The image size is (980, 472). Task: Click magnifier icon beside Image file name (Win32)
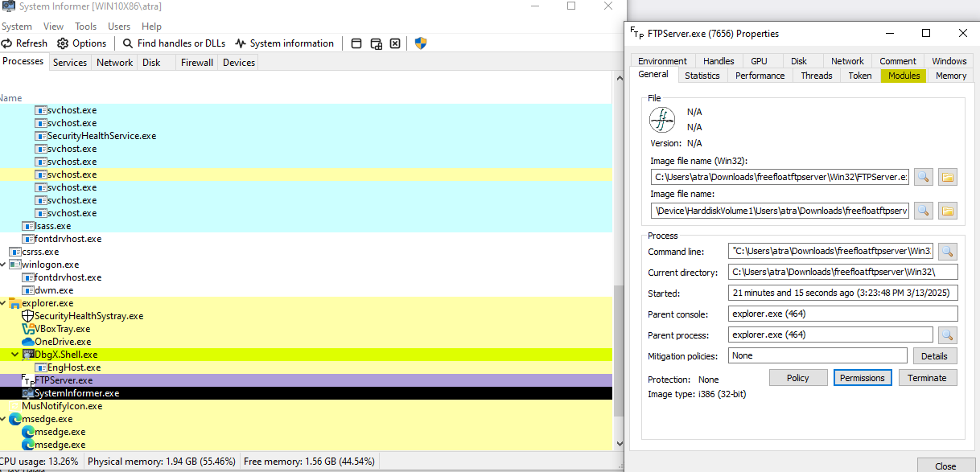(924, 177)
